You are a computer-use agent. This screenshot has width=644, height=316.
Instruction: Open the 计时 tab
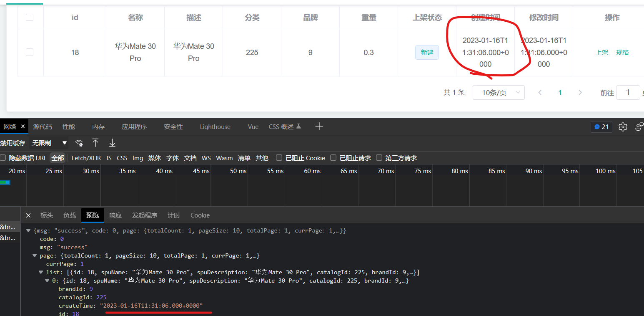174,215
